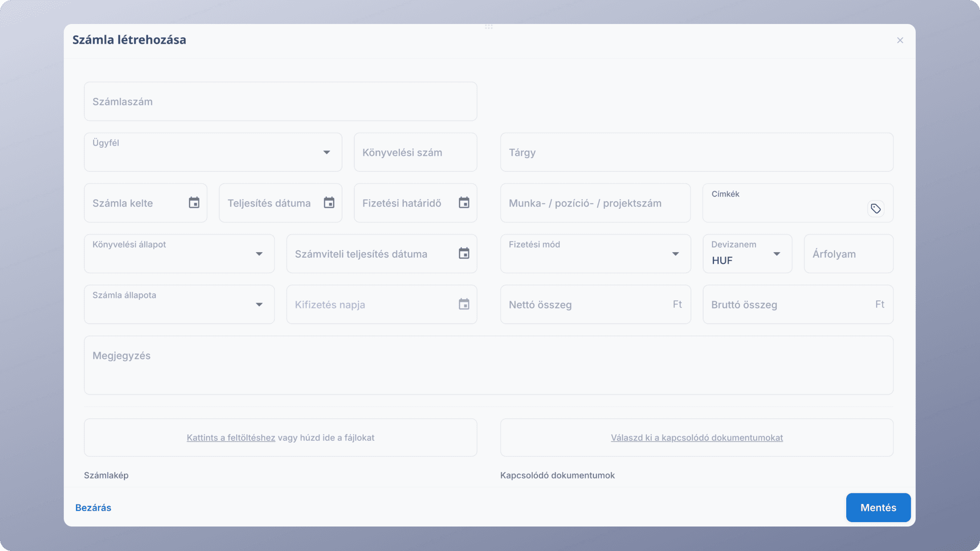Open calendar for Kifizetés napja
This screenshot has height=551, width=980.
pyautogui.click(x=464, y=304)
